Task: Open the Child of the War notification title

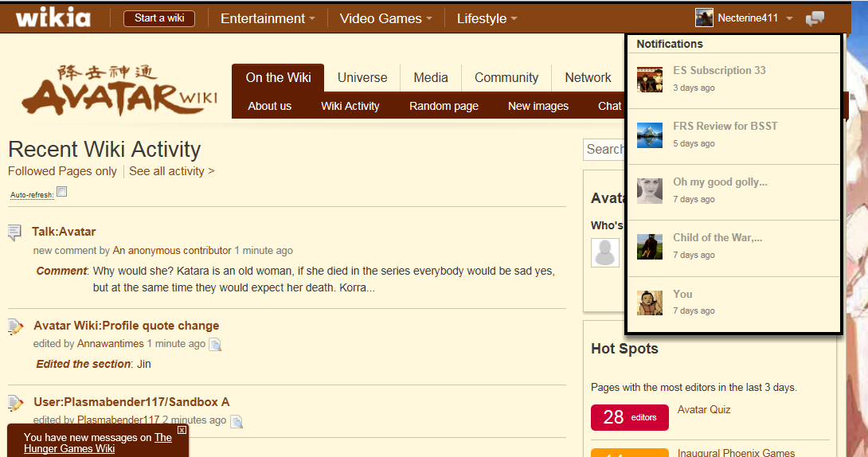Action: [x=717, y=238]
